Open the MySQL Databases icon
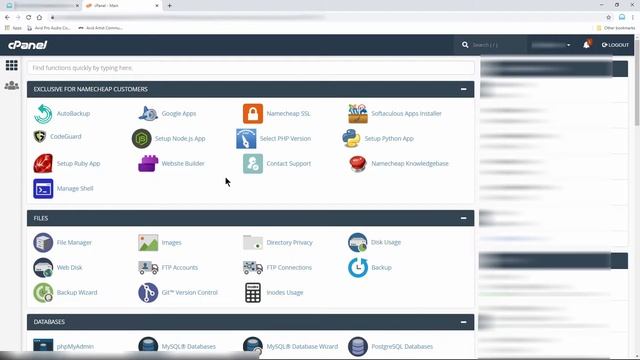Viewport: 640px width, 360px height. (x=148, y=346)
